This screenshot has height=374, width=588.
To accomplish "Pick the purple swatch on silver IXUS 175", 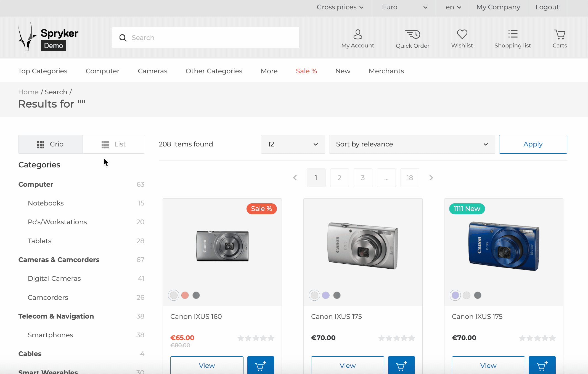I will [x=326, y=295].
